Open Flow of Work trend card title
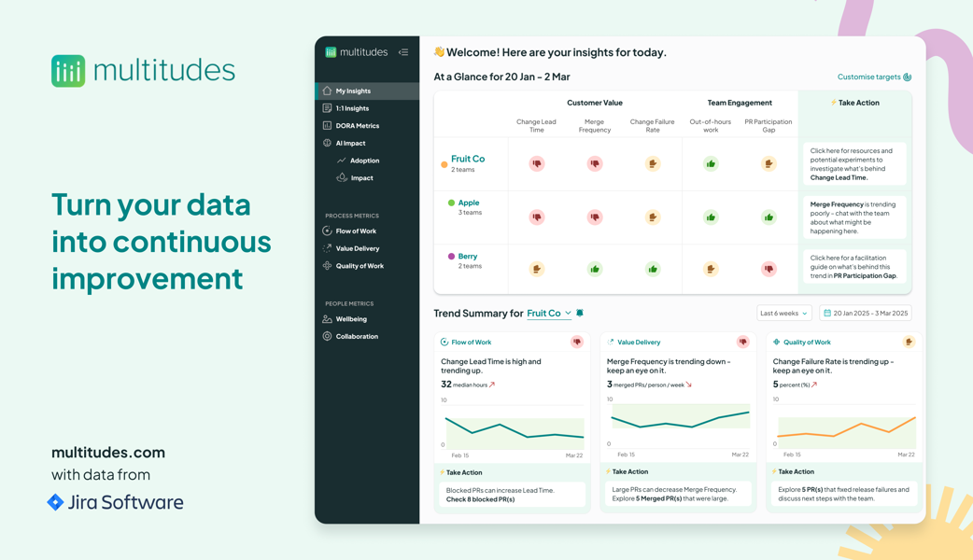973x560 pixels. pyautogui.click(x=471, y=343)
